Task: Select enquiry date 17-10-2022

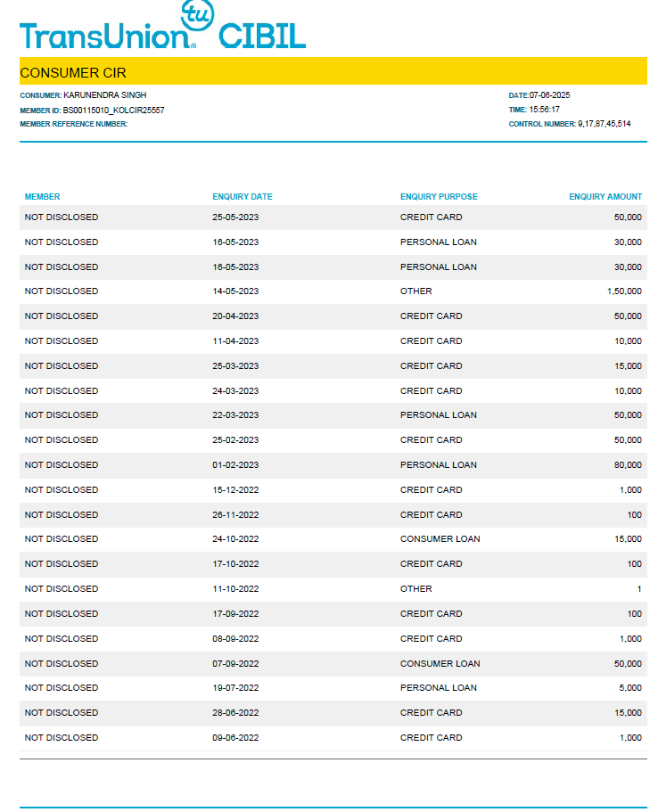Action: 235,564
